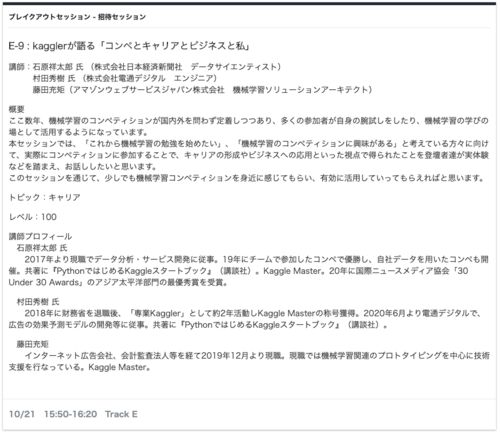Click the Track E label in the footer
The height and width of the screenshot is (432, 500).
(x=121, y=414)
